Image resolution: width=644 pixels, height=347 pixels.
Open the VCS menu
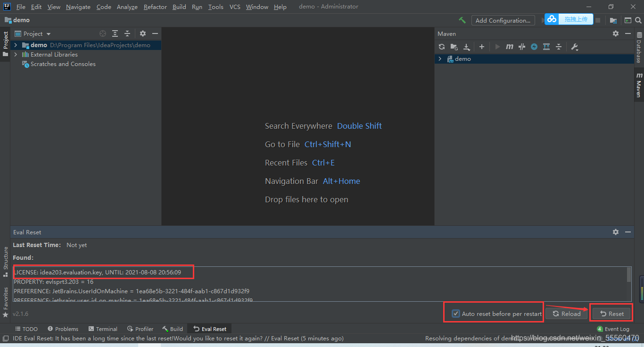click(235, 7)
